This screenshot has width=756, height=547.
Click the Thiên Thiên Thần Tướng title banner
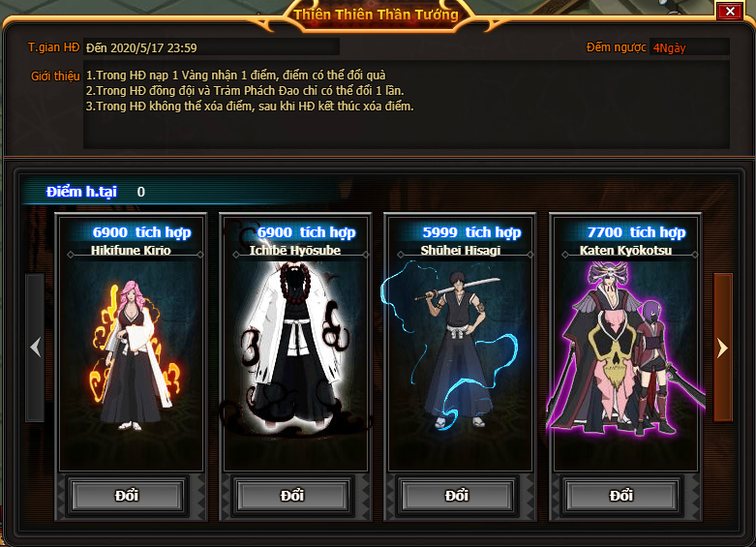tap(377, 15)
